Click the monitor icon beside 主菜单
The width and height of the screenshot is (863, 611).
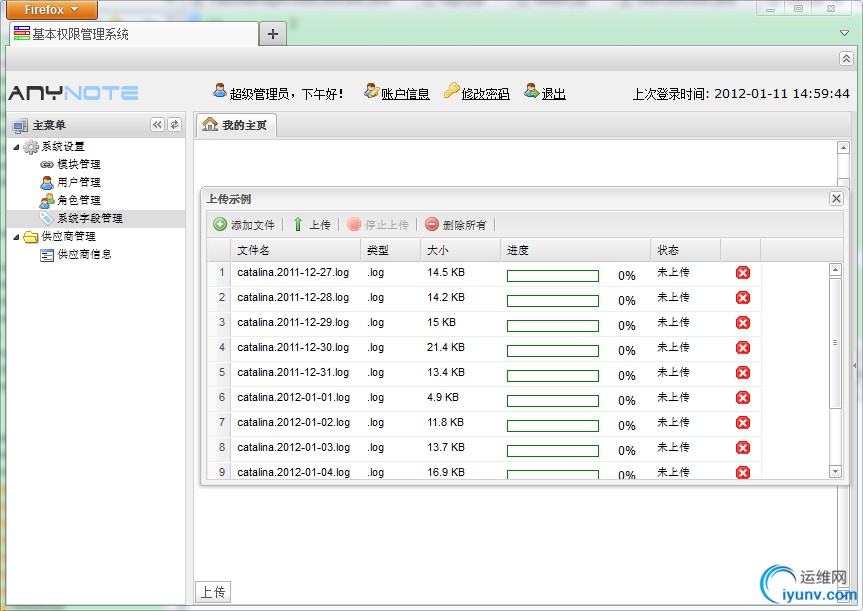click(x=20, y=126)
